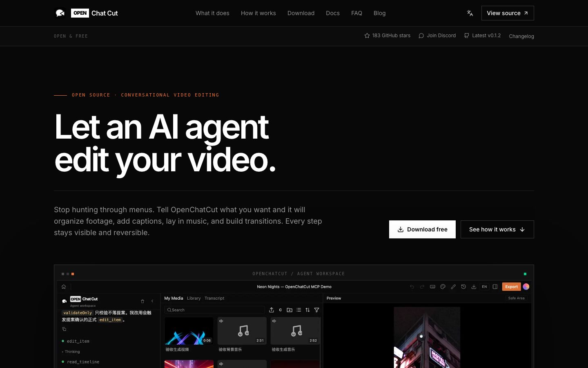Image resolution: width=588 pixels, height=368 pixels.
Task: View the Changelog
Action: (521, 36)
